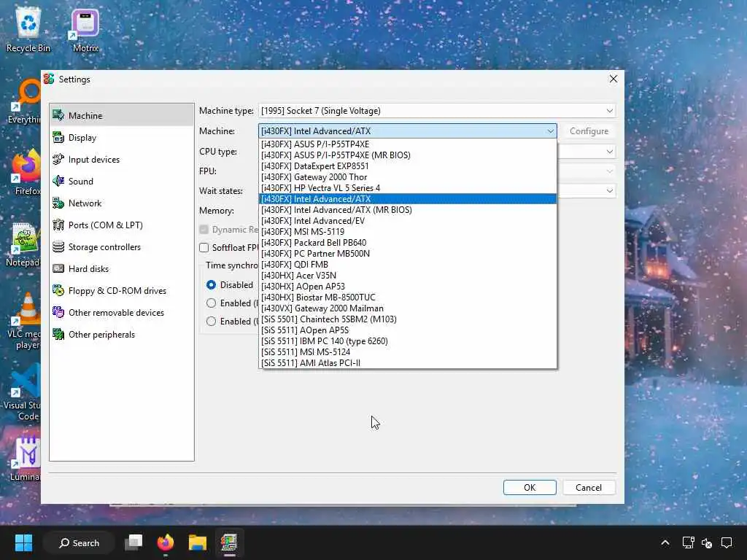Select highlighted Intel Advanced/ATX list entry

pyautogui.click(x=407, y=198)
